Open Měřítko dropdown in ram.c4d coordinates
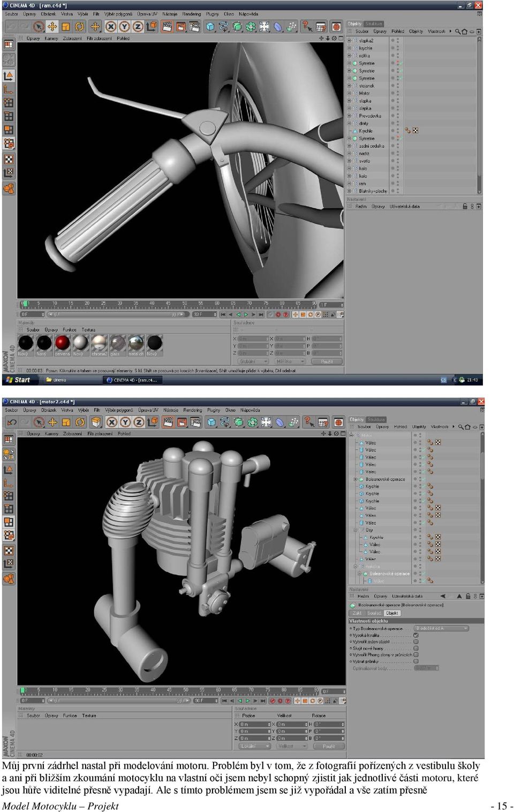Screen dimensions: 514x812 [289, 361]
